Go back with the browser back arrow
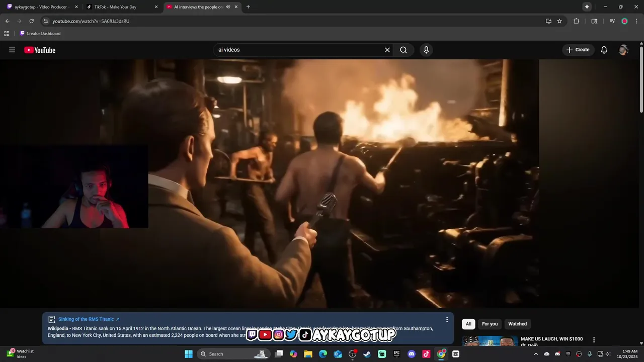The height and width of the screenshot is (362, 644). tap(7, 21)
